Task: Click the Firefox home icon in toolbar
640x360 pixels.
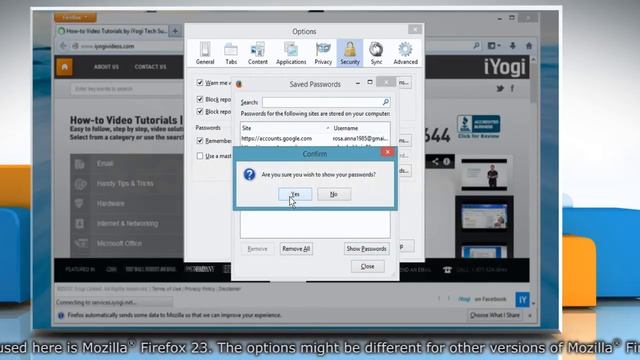Action: pos(529,46)
